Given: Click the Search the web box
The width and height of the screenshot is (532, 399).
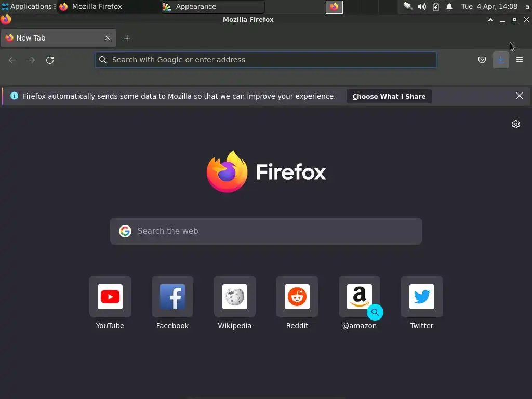Looking at the screenshot, I should coord(265,231).
